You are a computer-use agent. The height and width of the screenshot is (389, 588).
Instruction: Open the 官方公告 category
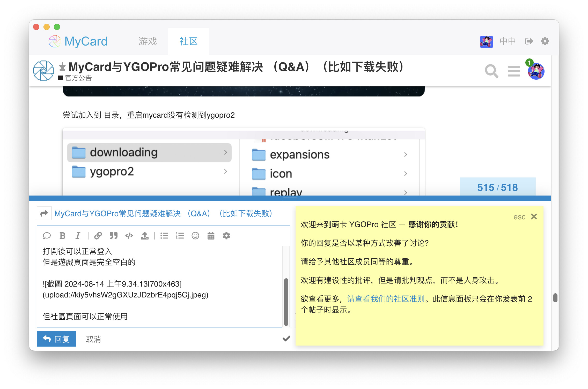pos(75,78)
